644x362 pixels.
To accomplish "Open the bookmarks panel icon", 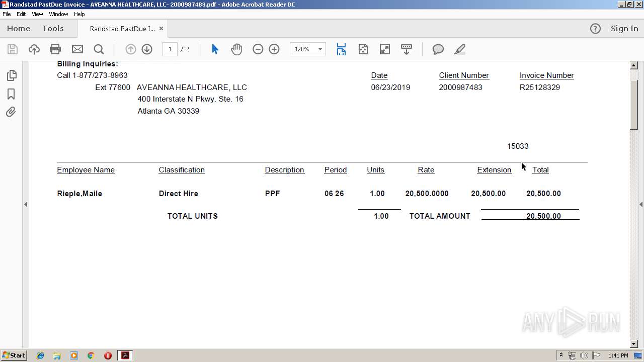I will click(x=11, y=94).
